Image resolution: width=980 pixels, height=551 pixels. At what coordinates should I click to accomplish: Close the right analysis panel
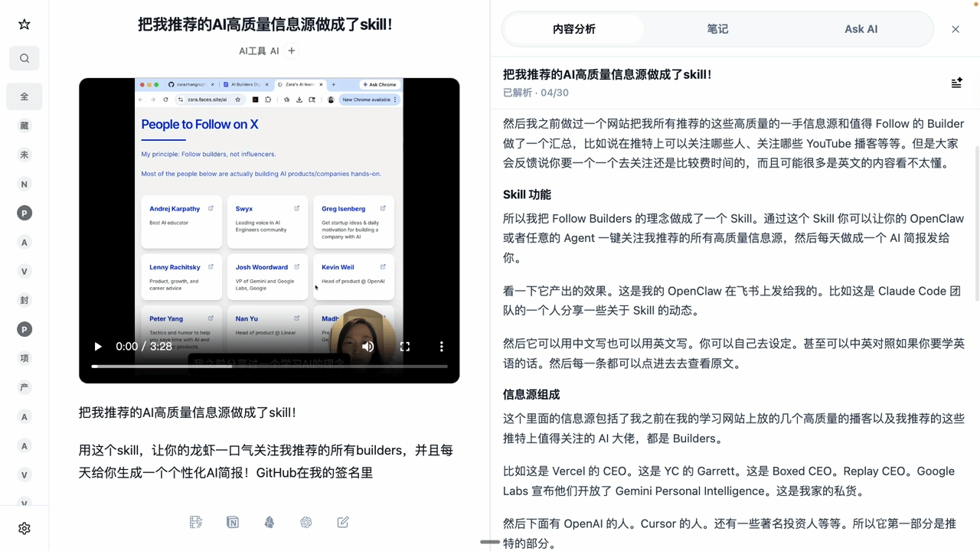click(x=955, y=29)
